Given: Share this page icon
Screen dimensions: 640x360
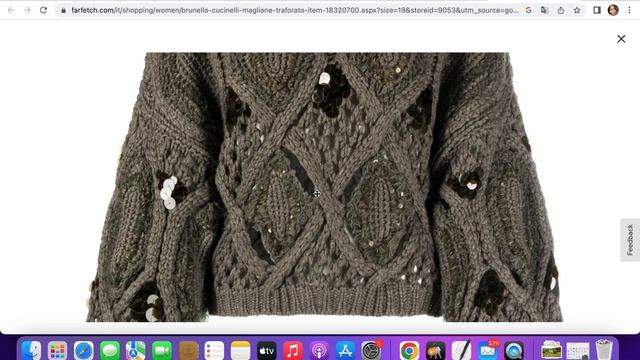Looking at the screenshot, I should [x=561, y=10].
